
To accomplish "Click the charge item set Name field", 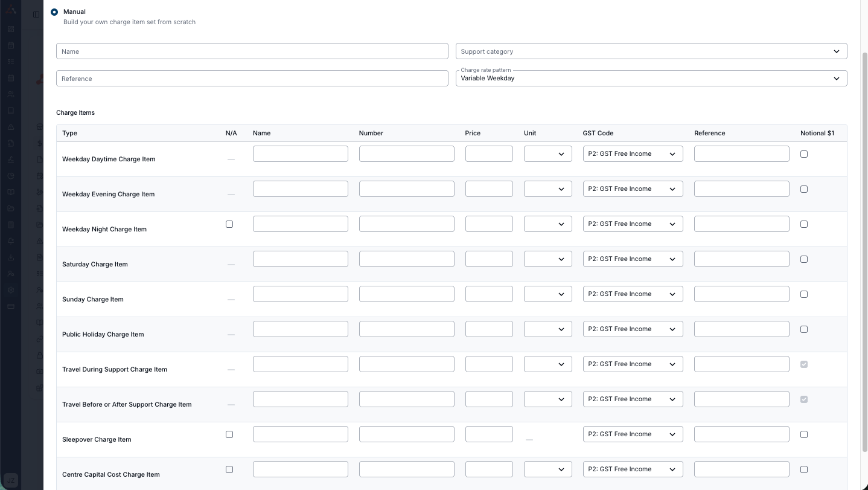I will [x=252, y=51].
